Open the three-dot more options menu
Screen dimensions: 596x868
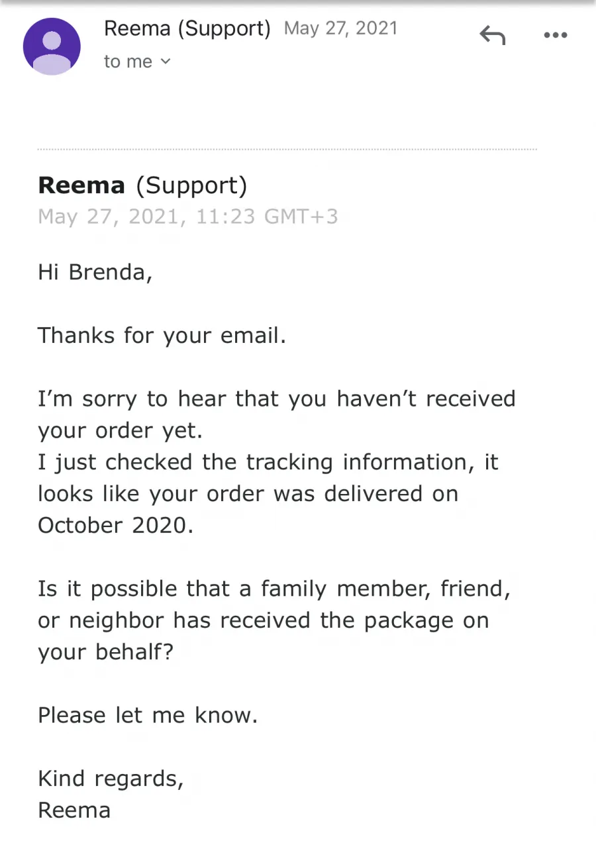(556, 35)
